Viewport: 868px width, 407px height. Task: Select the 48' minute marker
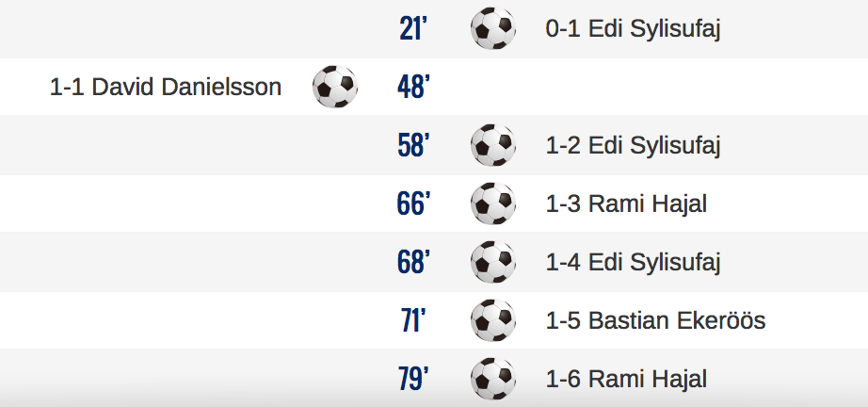[413, 87]
